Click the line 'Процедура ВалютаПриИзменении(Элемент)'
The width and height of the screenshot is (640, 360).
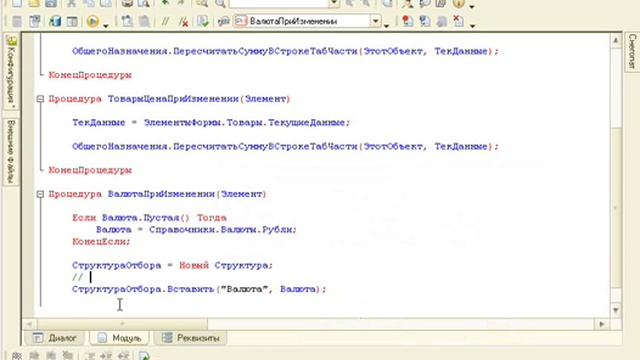[157, 194]
